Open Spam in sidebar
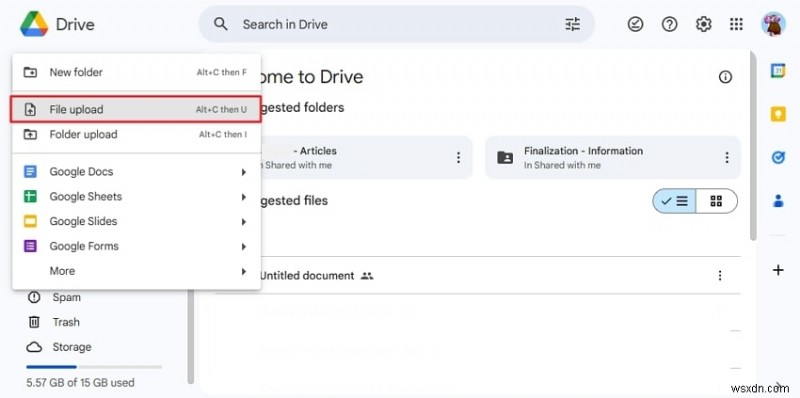 [66, 297]
